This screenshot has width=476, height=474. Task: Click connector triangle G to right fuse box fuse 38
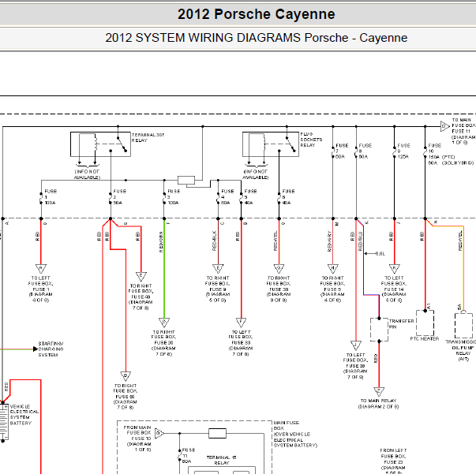tap(279, 268)
